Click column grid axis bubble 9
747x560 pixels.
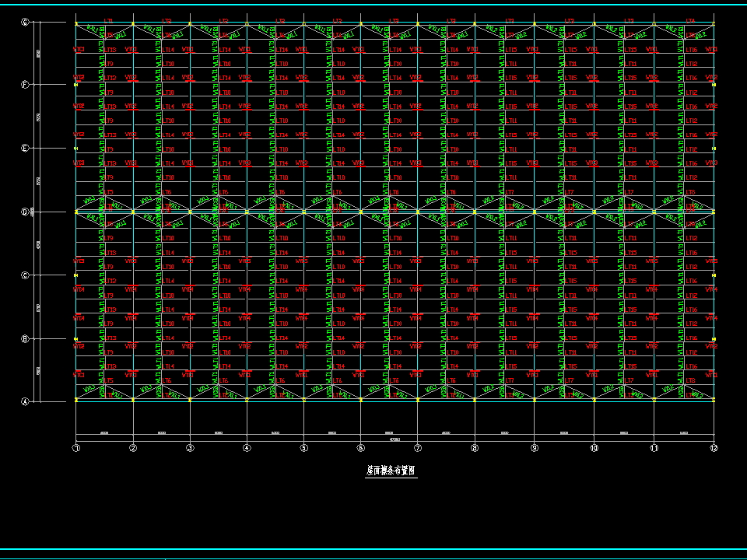(x=535, y=448)
